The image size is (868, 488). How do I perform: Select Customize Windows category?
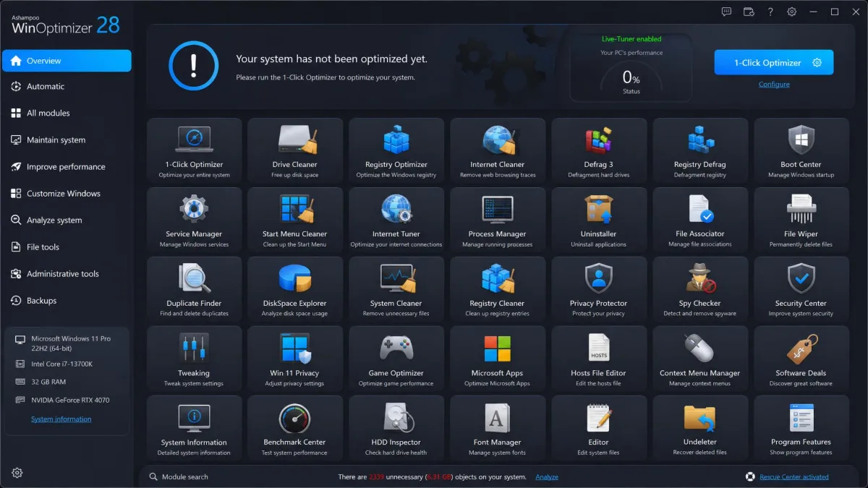pos(67,194)
